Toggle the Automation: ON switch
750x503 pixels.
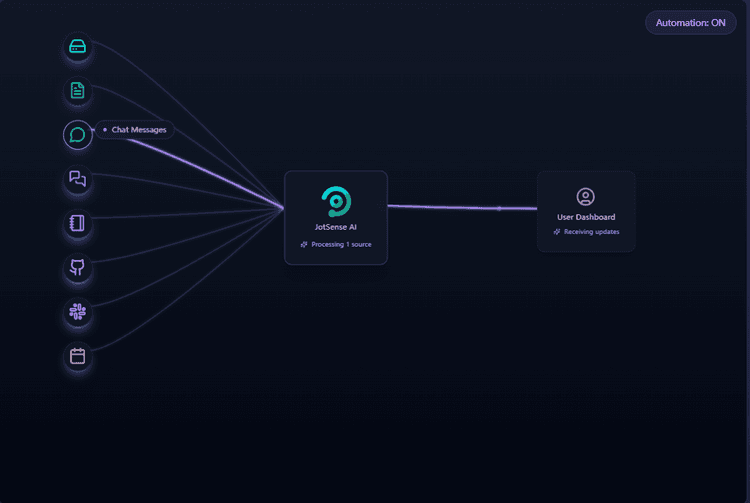690,22
